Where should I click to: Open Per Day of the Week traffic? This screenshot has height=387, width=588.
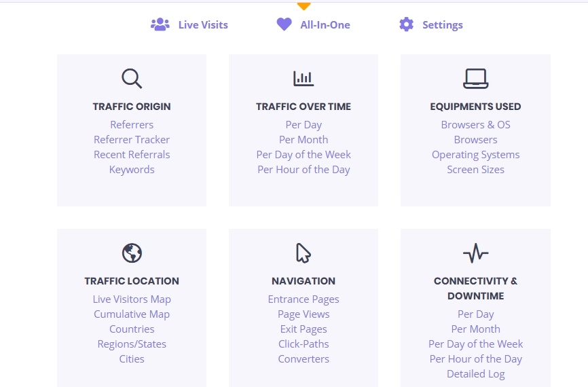(x=304, y=155)
